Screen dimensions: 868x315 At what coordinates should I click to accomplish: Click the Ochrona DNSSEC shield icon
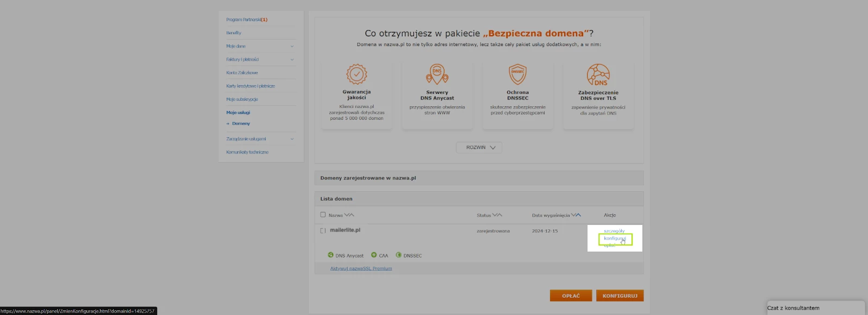point(518,74)
